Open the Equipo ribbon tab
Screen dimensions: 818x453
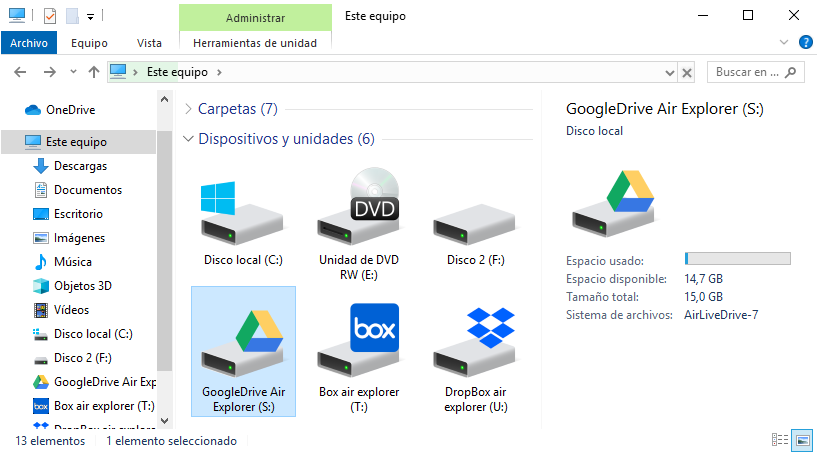89,43
